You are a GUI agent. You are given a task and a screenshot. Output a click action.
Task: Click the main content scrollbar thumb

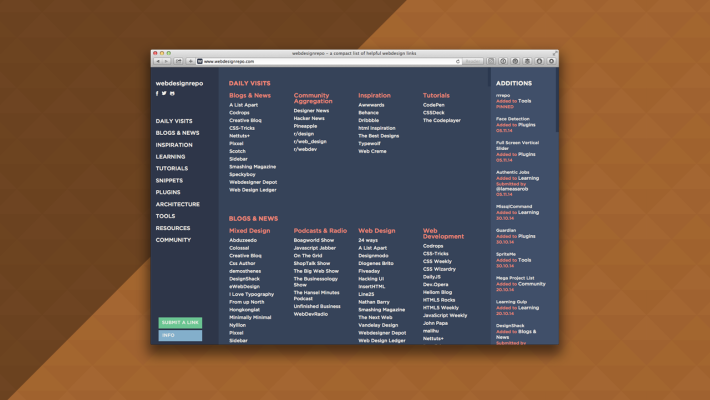[x=489, y=77]
